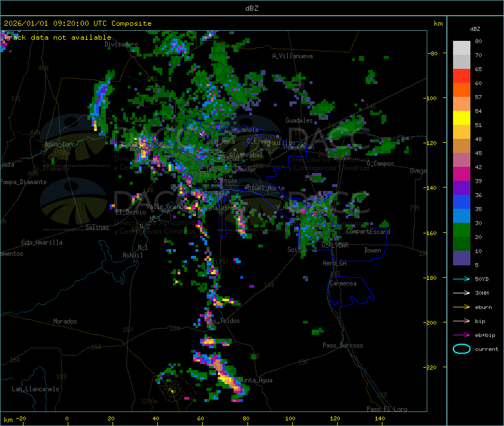Click the Guadales map label
The height and width of the screenshot is (426, 504).
[x=299, y=120]
